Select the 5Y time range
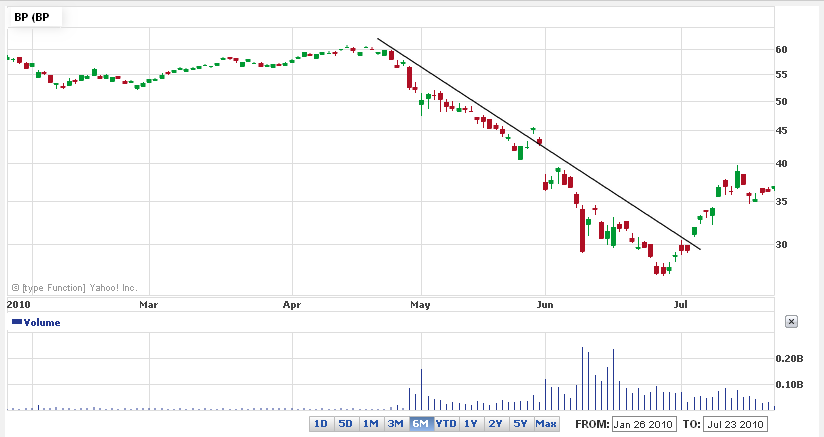The image size is (824, 437). [x=520, y=423]
